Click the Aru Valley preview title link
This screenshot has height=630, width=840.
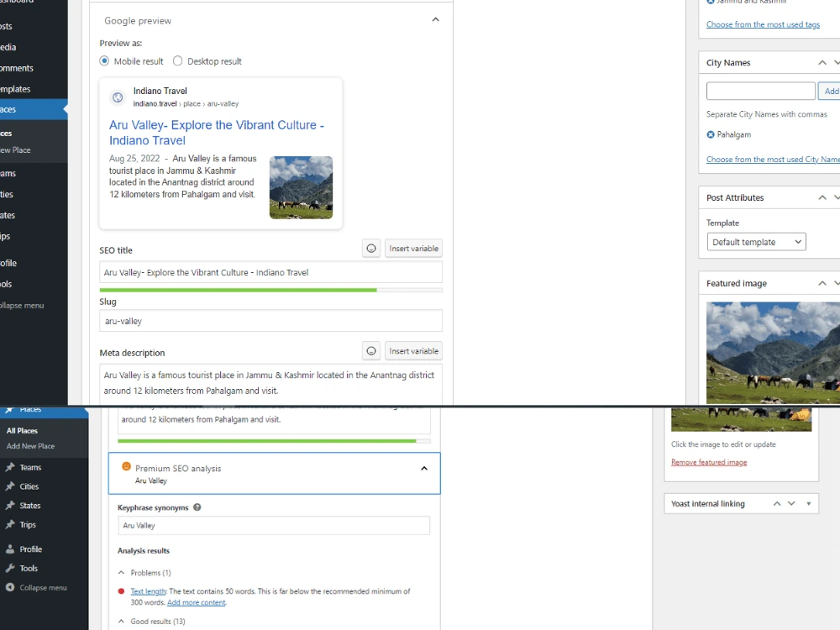pyautogui.click(x=217, y=133)
